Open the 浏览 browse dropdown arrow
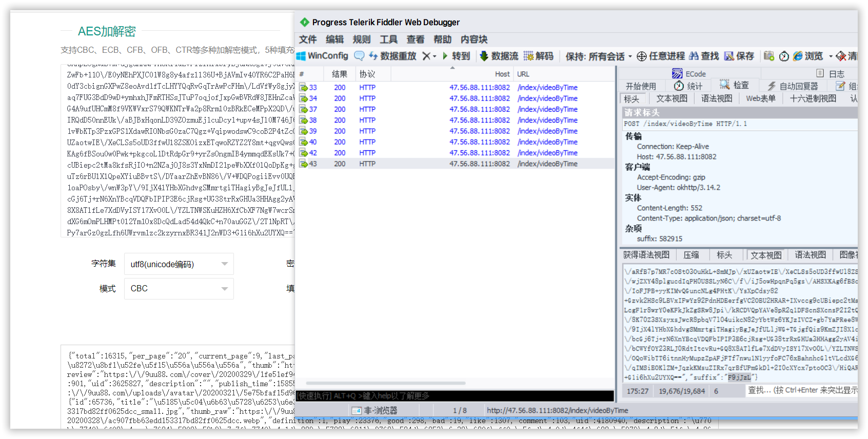Viewport: 868px width, 439px height. [x=831, y=56]
